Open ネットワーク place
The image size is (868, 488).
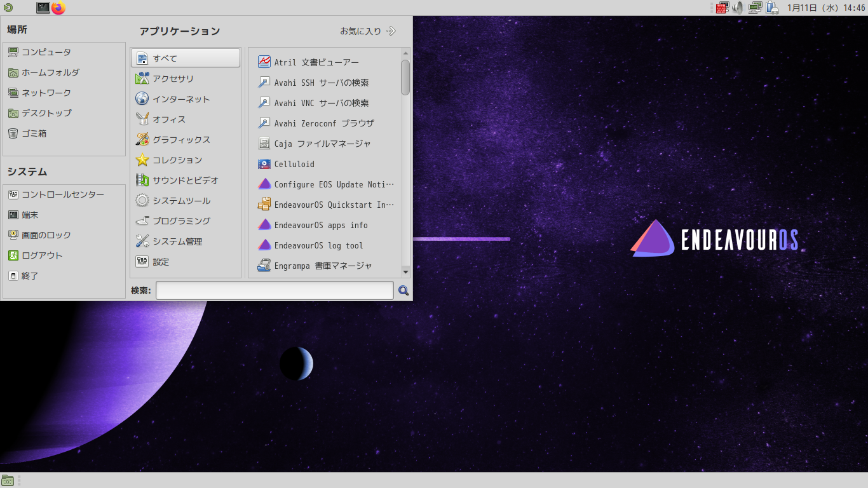point(64,93)
